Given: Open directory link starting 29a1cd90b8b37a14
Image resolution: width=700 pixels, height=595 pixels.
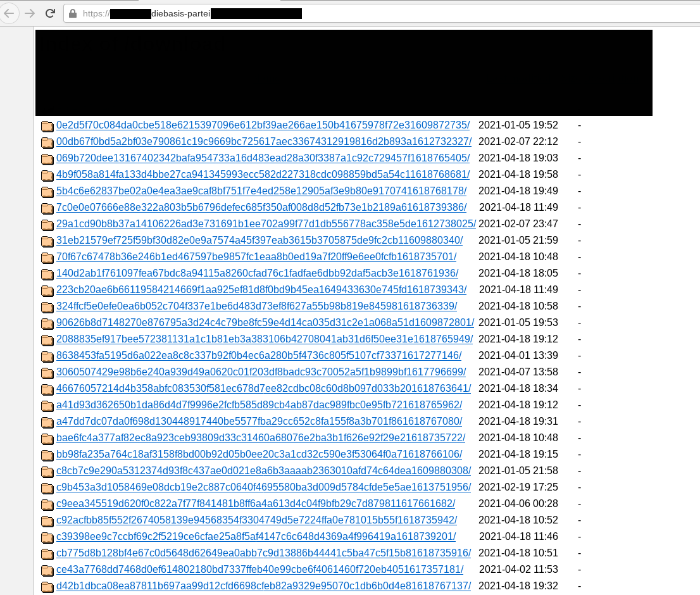Looking at the screenshot, I should click(x=266, y=223).
